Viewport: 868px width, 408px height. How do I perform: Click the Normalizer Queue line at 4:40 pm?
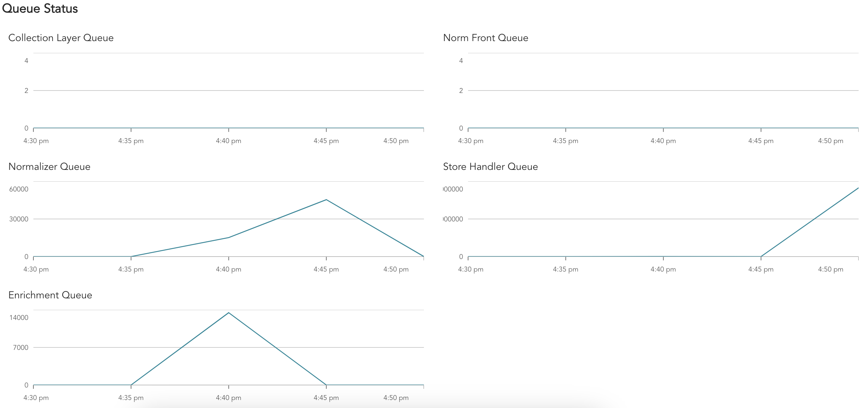tap(228, 238)
